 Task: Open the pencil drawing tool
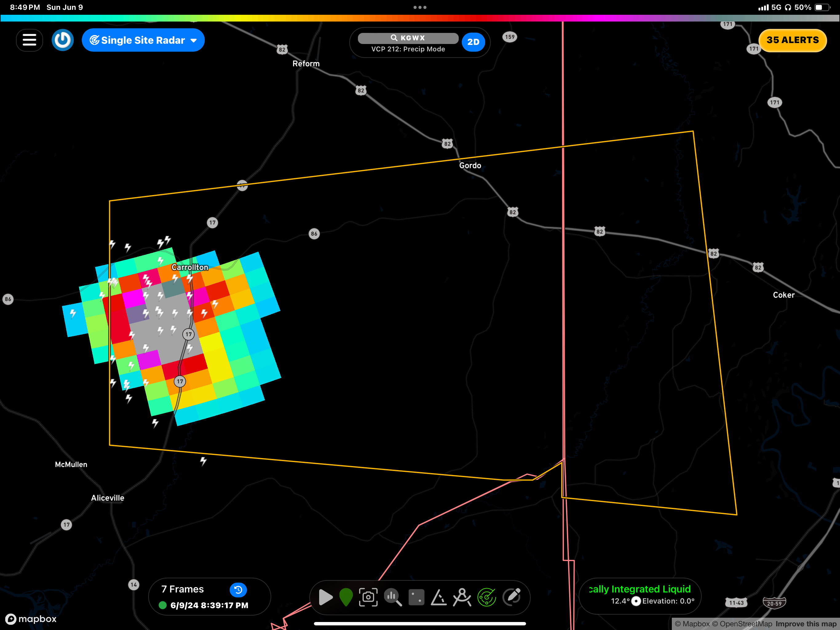tap(512, 597)
